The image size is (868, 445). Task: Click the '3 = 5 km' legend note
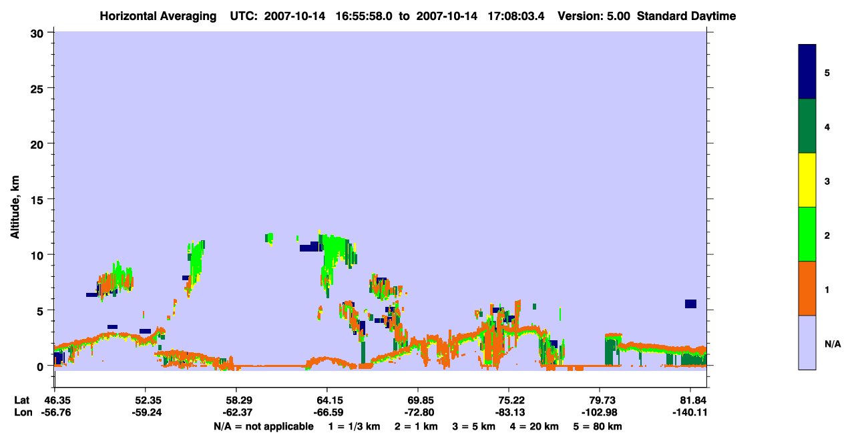(474, 426)
